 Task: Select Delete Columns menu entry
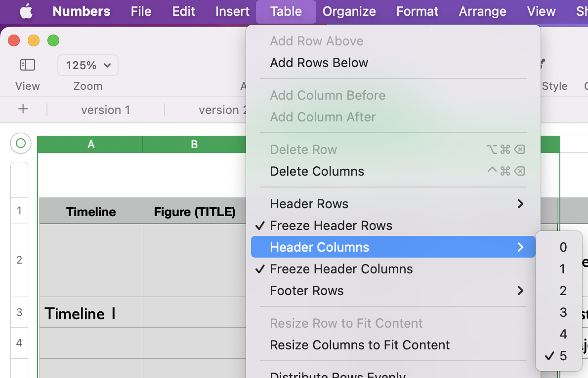(317, 171)
